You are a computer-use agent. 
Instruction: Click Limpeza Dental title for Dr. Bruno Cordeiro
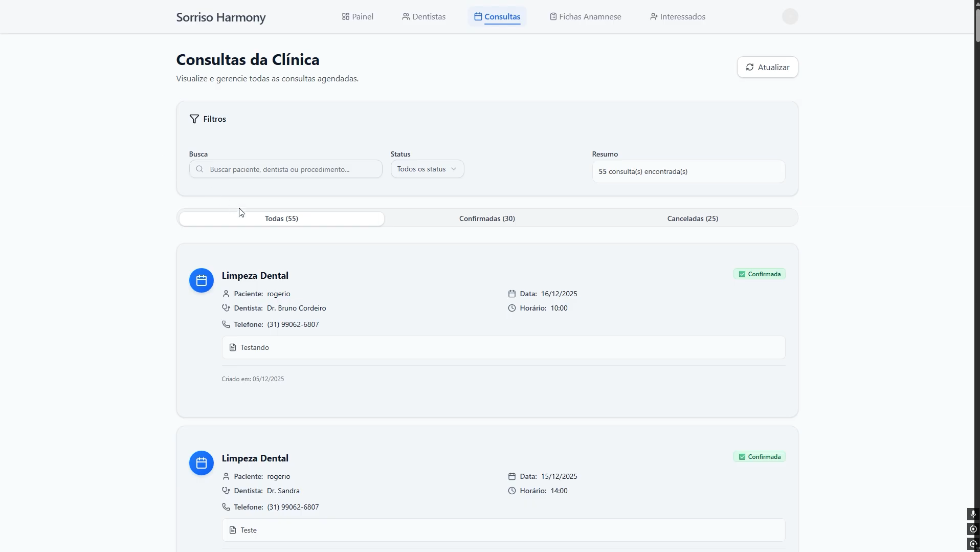255,276
